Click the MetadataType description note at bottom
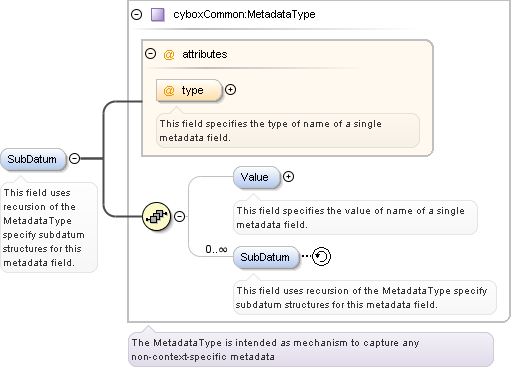512x370 pixels. 311,350
